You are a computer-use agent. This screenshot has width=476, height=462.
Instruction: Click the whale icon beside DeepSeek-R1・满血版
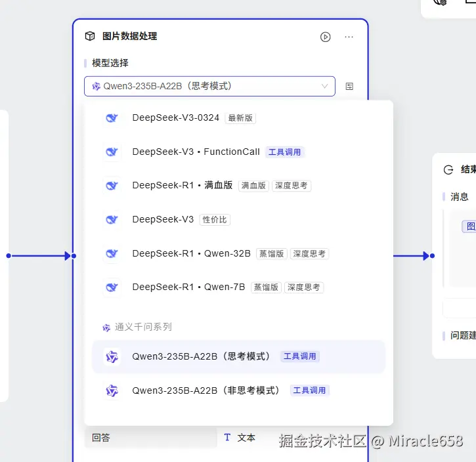112,185
